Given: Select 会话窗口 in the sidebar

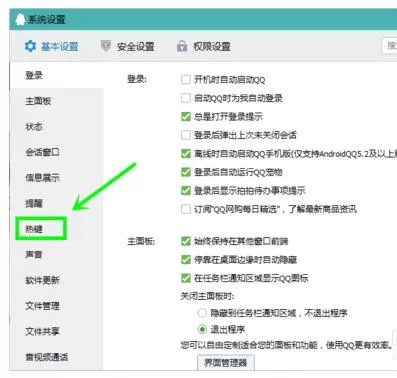Looking at the screenshot, I should [x=43, y=152].
